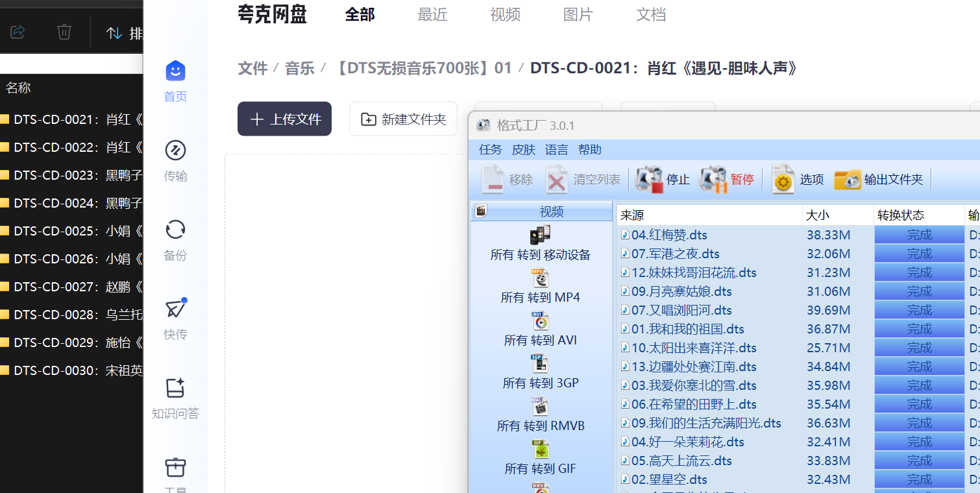Select DTS-CD-0023 黑鸭子 folder row
The width and height of the screenshot is (980, 493).
71,175
